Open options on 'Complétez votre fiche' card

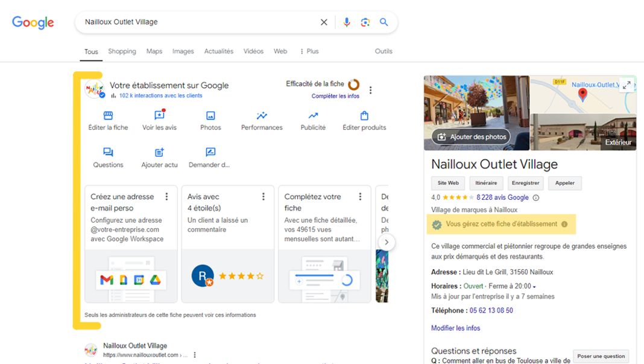(360, 197)
